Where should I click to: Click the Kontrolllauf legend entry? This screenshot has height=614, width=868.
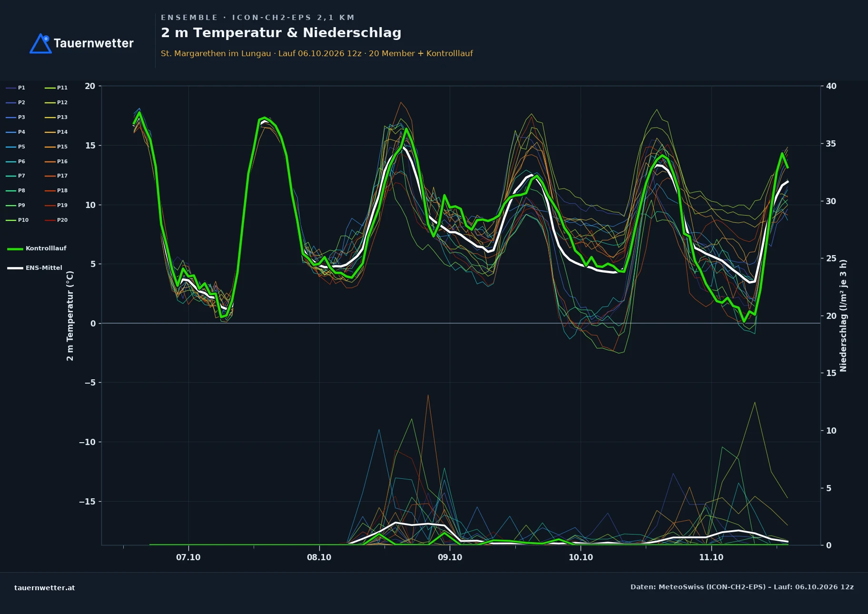(x=37, y=248)
